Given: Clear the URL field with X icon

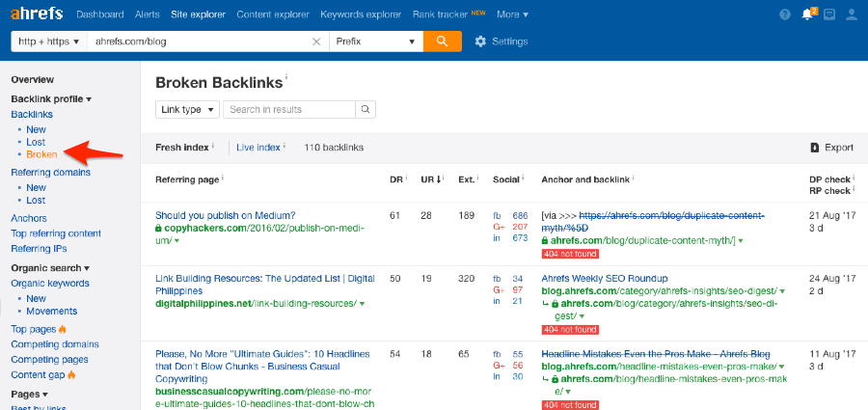Looking at the screenshot, I should [316, 41].
